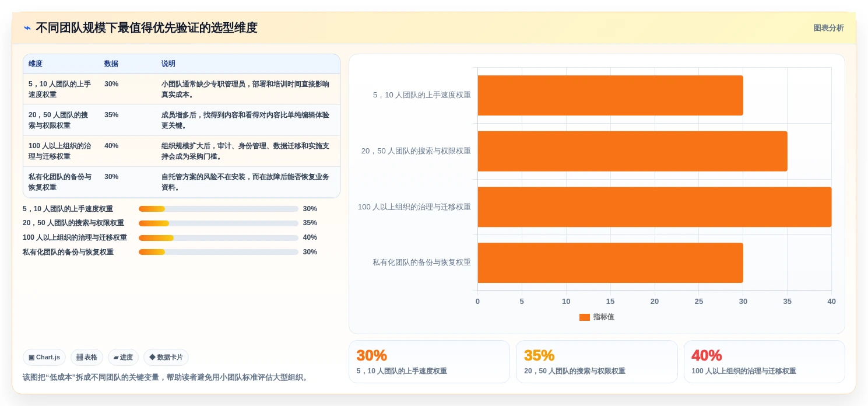Click the title 不同团队规模下最值得优先验证的选型维度
Screen dimensions: 868x406
coord(146,28)
